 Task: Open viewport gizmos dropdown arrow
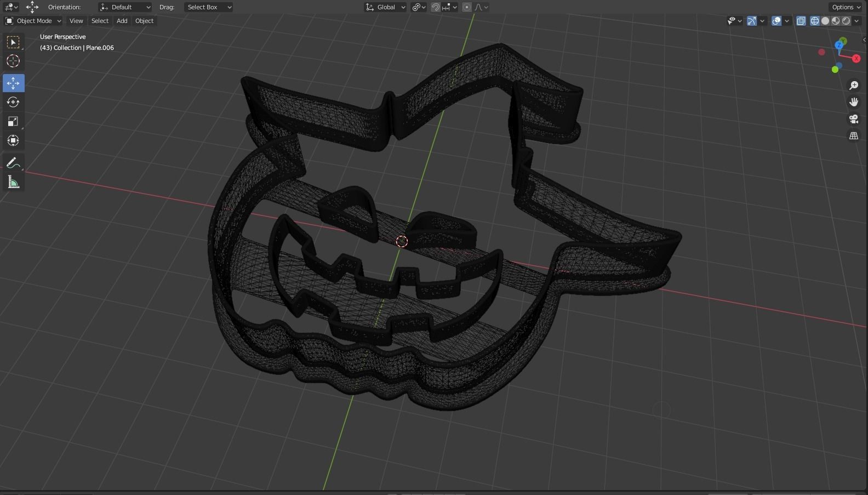(762, 21)
